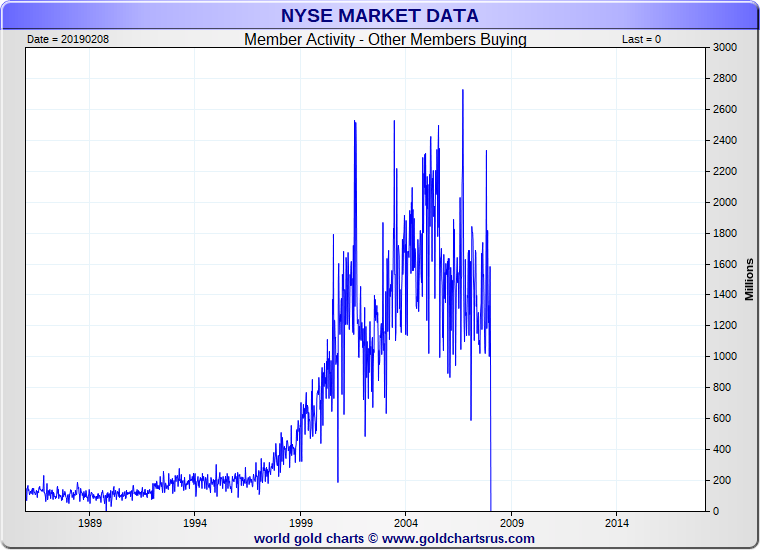Click the 2000 y-axis value
The image size is (760, 550).
click(725, 202)
